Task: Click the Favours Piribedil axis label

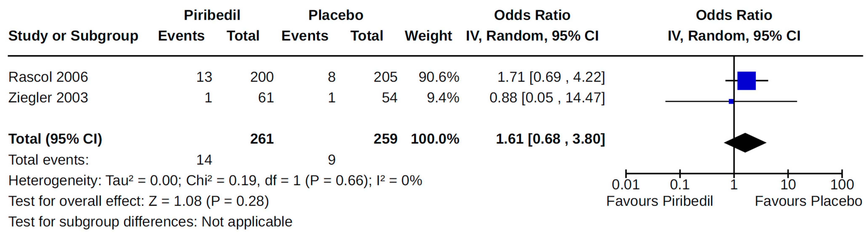Action: point(659,201)
